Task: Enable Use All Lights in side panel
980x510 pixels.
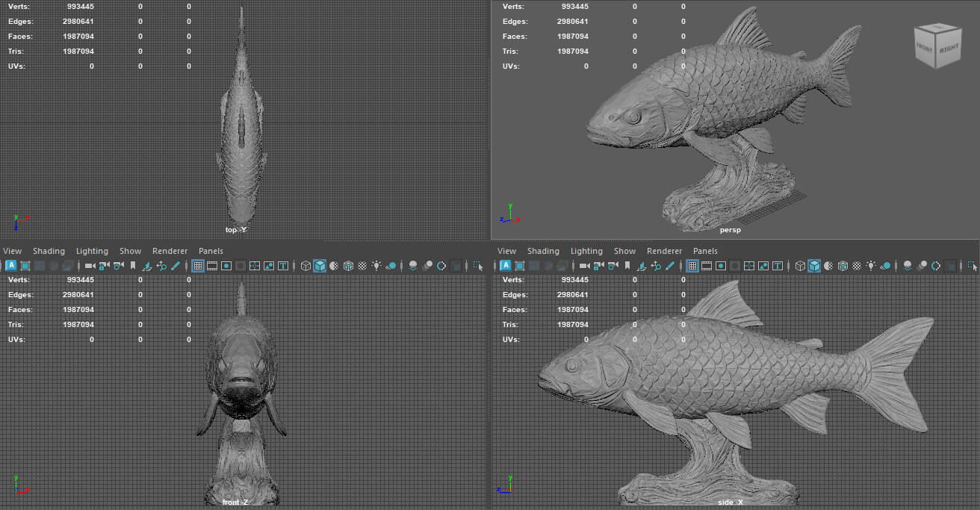Action: tap(871, 265)
